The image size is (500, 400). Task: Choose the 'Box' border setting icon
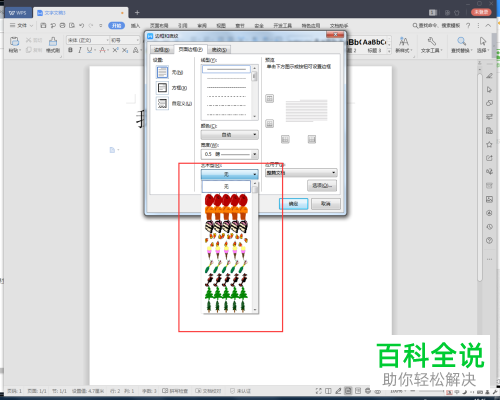point(162,88)
